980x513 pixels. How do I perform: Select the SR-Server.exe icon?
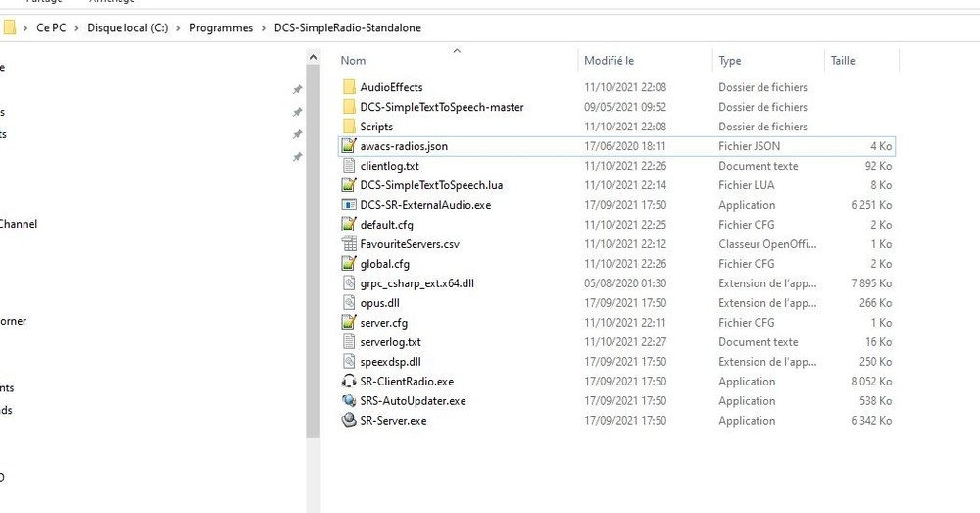[x=349, y=421]
